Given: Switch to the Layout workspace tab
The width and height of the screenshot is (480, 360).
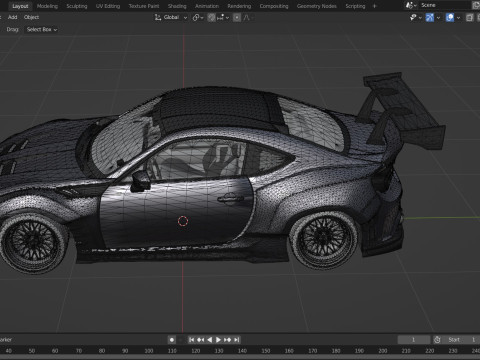Looking at the screenshot, I should pos(20,6).
